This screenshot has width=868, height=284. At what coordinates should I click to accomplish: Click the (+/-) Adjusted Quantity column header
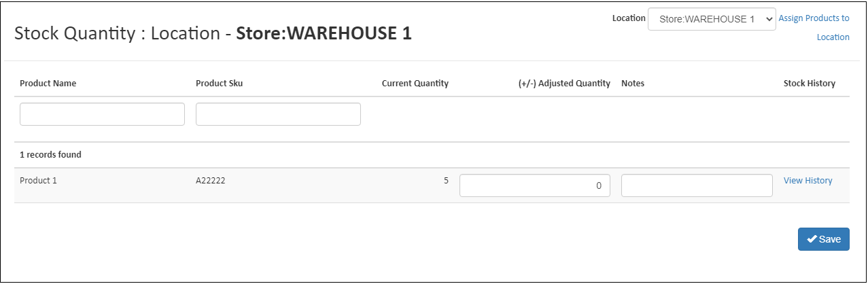563,84
